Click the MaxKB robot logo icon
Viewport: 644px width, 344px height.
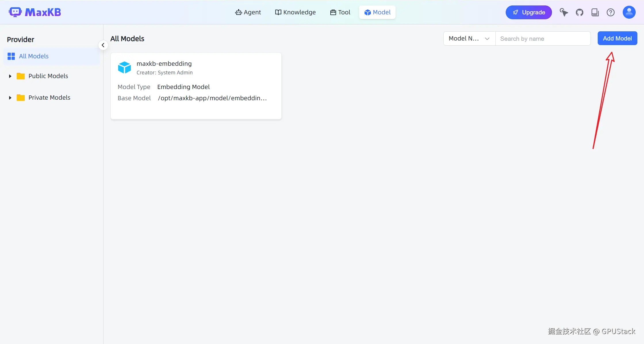point(15,12)
